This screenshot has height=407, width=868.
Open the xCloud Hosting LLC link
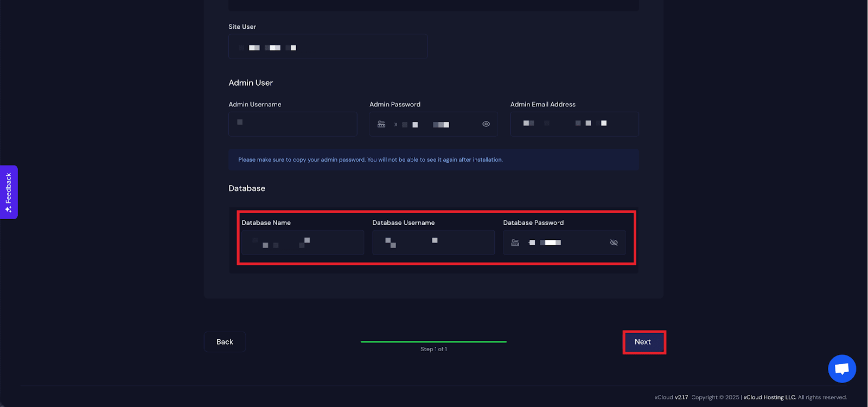pyautogui.click(x=769, y=397)
